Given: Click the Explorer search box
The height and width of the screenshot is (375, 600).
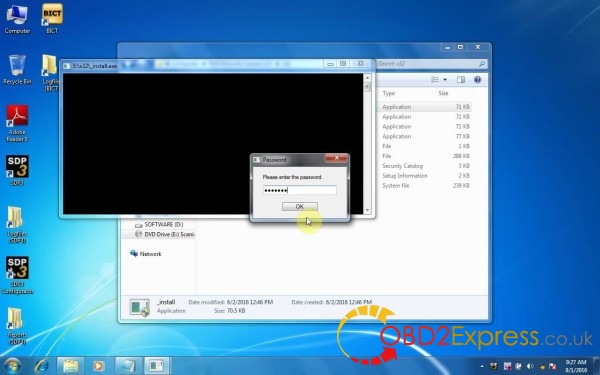Looking at the screenshot, I should 431,64.
